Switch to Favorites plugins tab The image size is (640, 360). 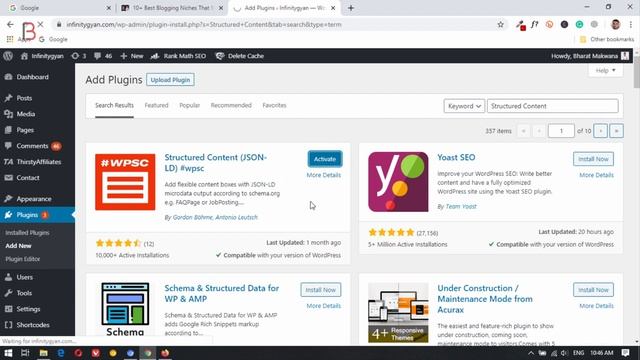pyautogui.click(x=274, y=105)
